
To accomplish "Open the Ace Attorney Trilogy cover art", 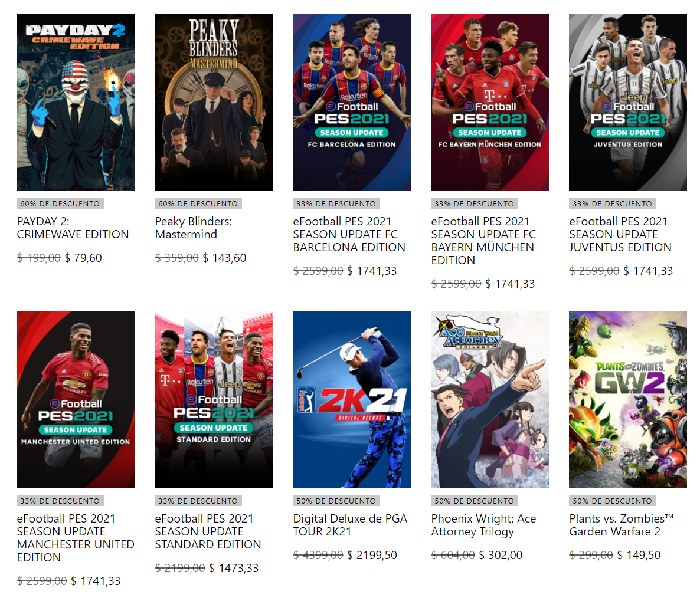I will (x=490, y=400).
